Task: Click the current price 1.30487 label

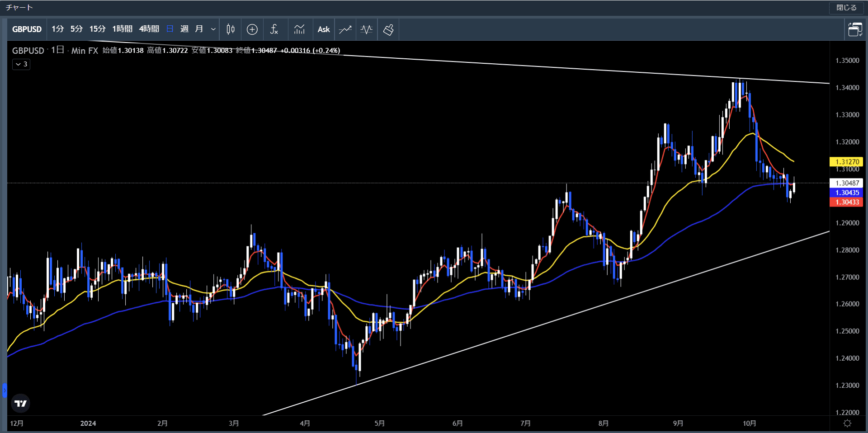Action: (846, 183)
